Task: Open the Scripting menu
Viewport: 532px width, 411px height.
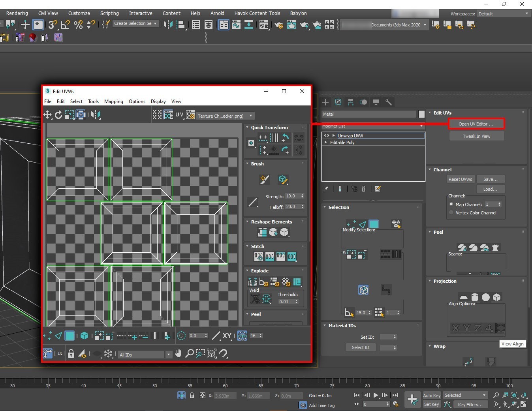Action: [109, 13]
